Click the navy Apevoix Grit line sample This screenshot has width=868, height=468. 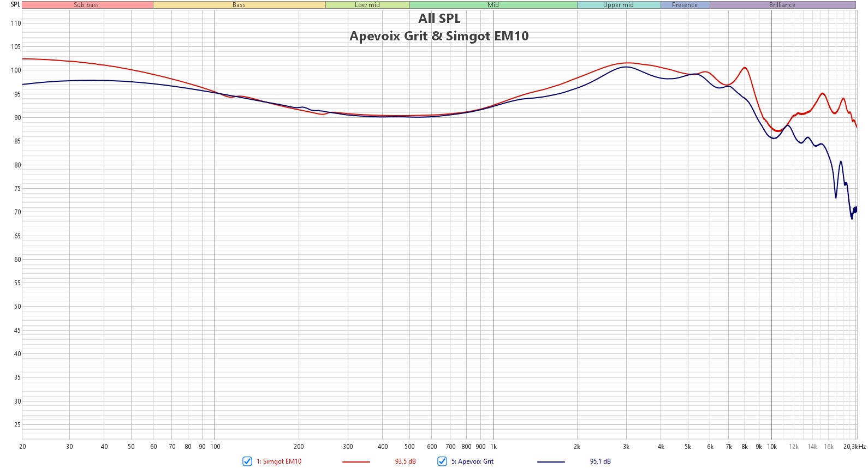tap(551, 462)
